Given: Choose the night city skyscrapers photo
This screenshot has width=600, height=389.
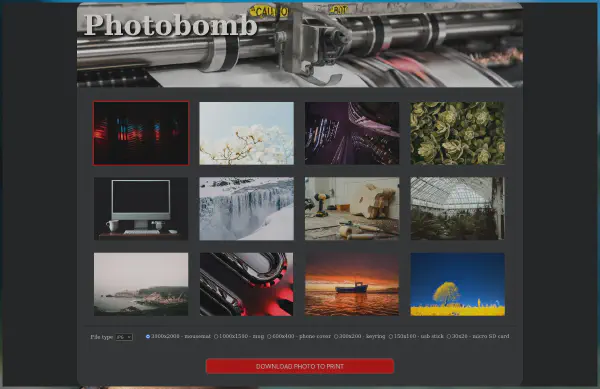Looking at the screenshot, I should tap(352, 133).
